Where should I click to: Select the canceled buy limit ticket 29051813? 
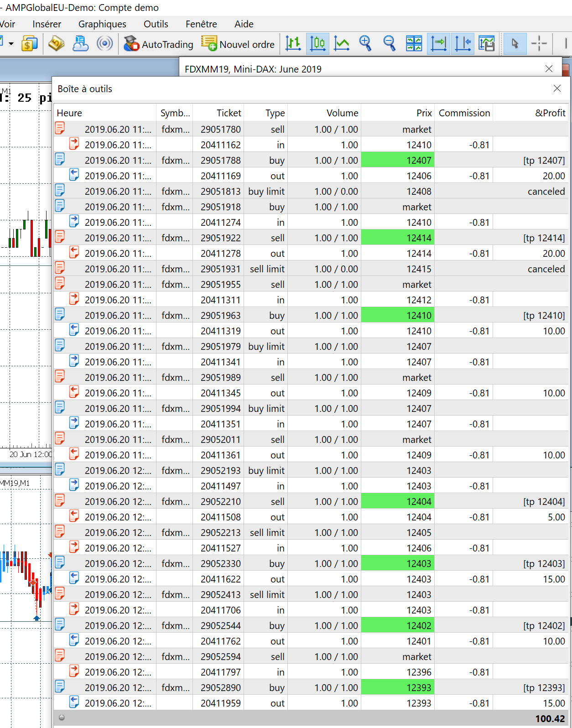coord(311,191)
